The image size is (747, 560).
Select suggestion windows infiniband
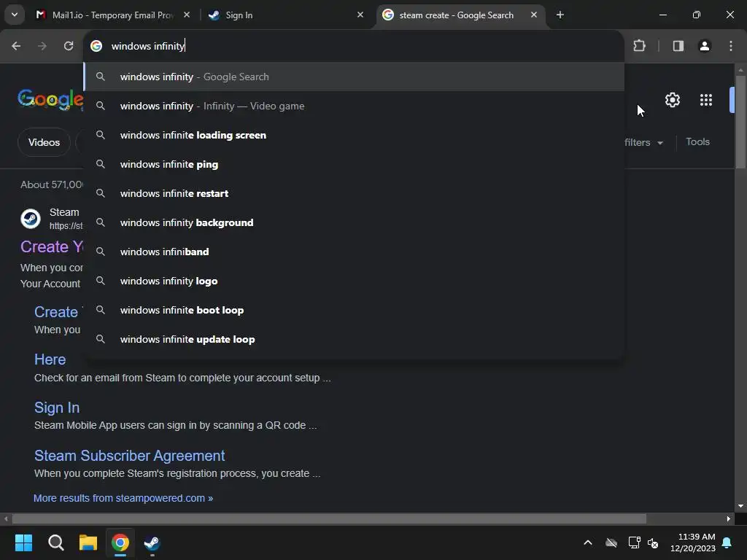point(354,252)
